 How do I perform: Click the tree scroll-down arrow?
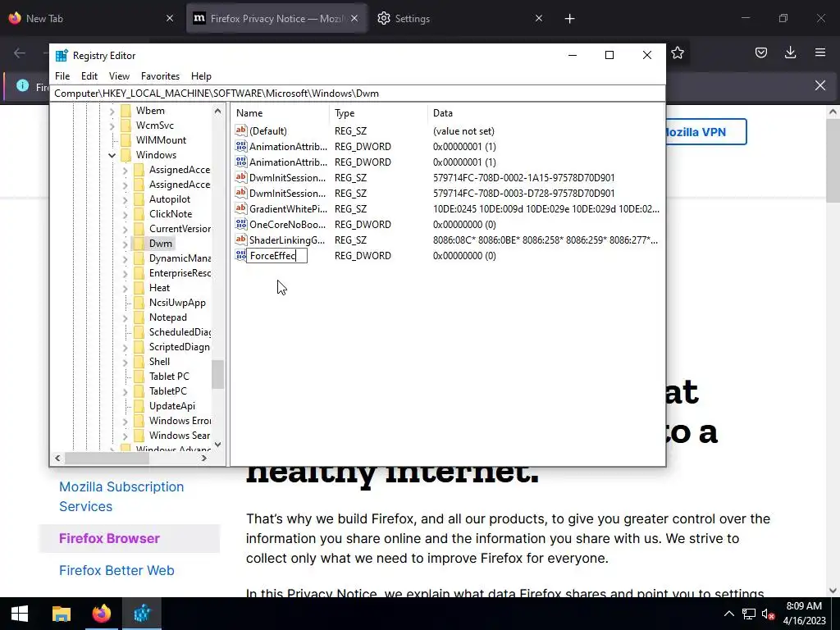pyautogui.click(x=217, y=444)
